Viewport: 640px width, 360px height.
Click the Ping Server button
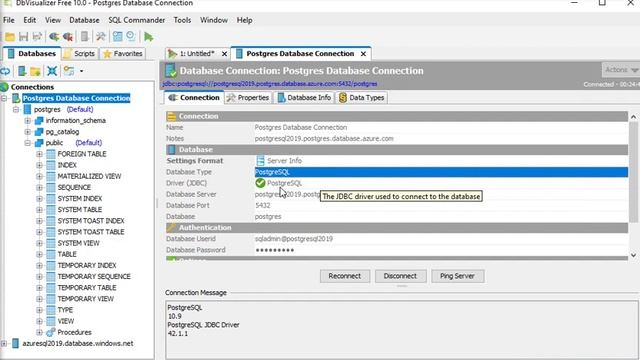(x=457, y=276)
